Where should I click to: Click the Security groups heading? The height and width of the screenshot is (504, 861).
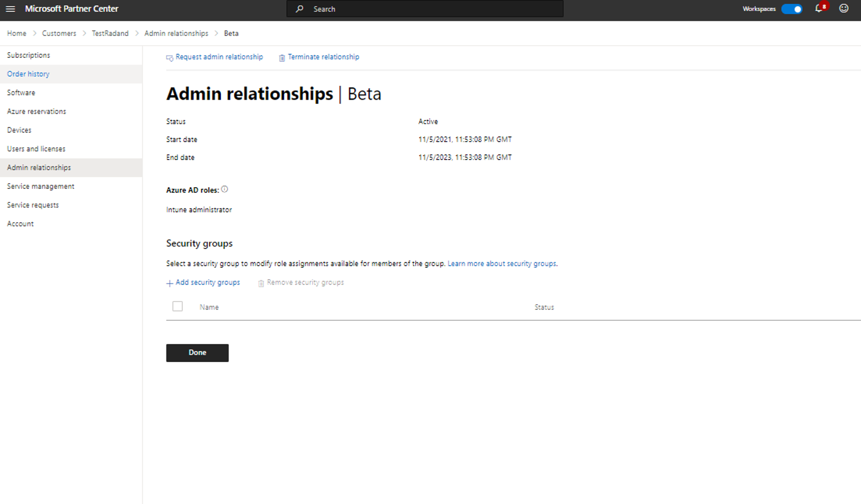pyautogui.click(x=199, y=243)
